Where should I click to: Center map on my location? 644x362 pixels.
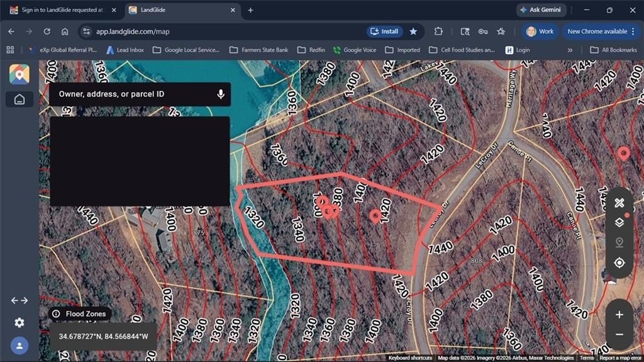point(619,263)
